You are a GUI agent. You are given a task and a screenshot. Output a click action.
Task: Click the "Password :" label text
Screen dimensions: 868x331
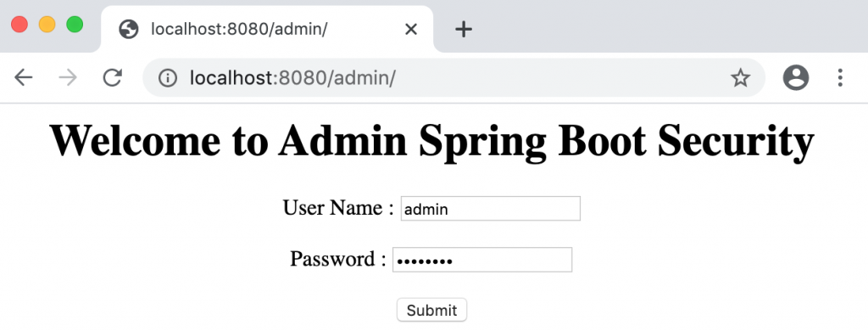337,259
